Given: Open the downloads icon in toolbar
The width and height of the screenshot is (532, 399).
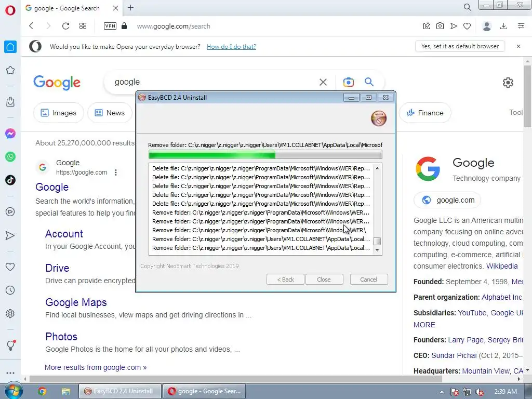Looking at the screenshot, I should coord(504,26).
